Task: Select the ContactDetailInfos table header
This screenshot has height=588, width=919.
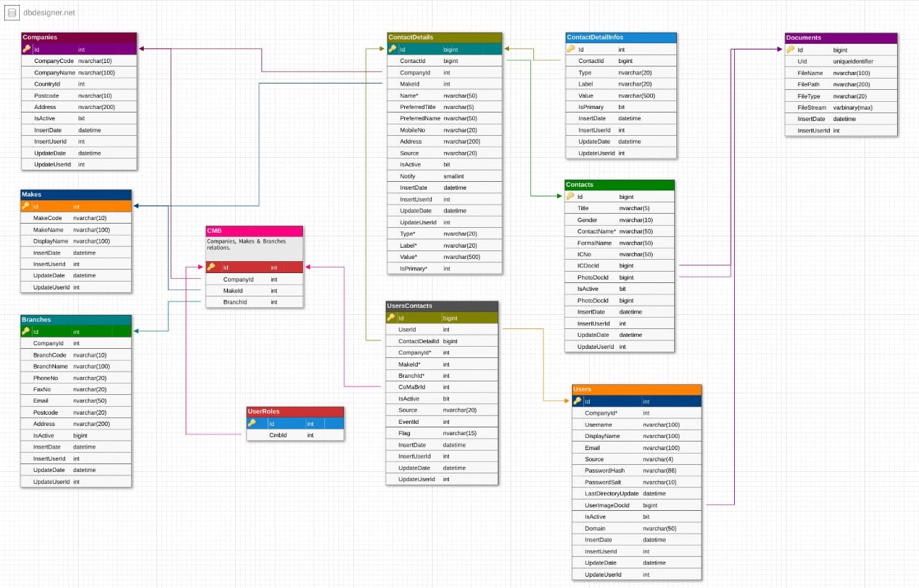Action: 621,38
